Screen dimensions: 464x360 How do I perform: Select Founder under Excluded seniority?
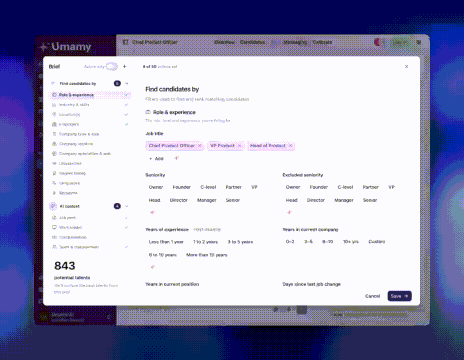click(x=319, y=187)
